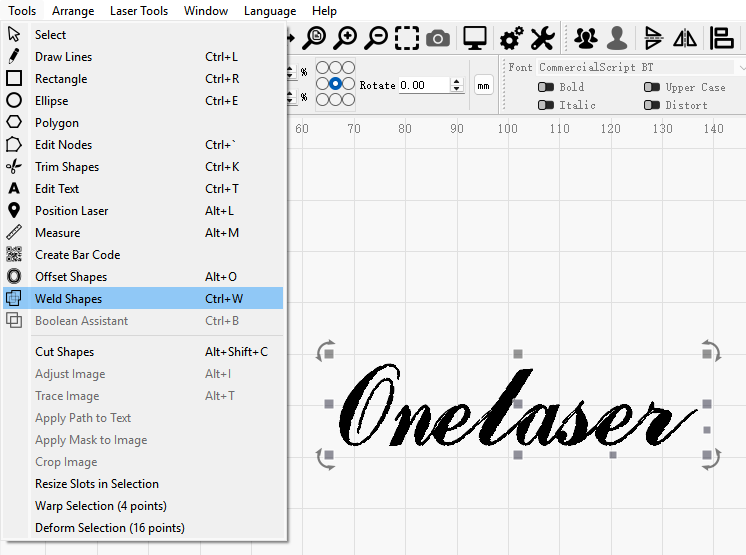Increase rotation with the Rotate up arrow
This screenshot has width=746, height=555.
coord(457,81)
